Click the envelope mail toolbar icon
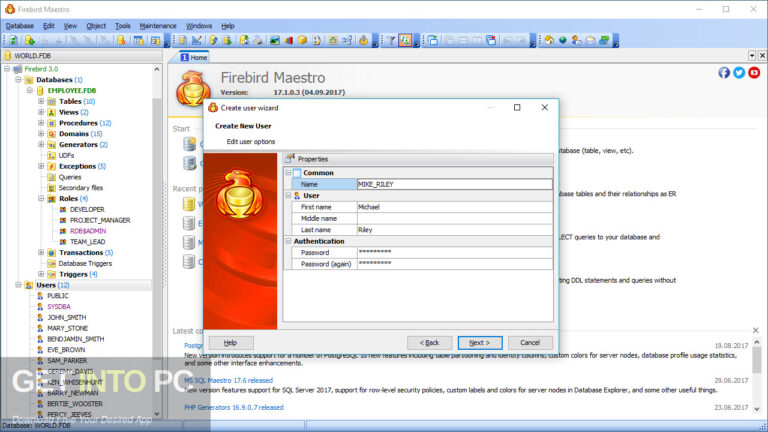The height and width of the screenshot is (432, 768). point(590,41)
